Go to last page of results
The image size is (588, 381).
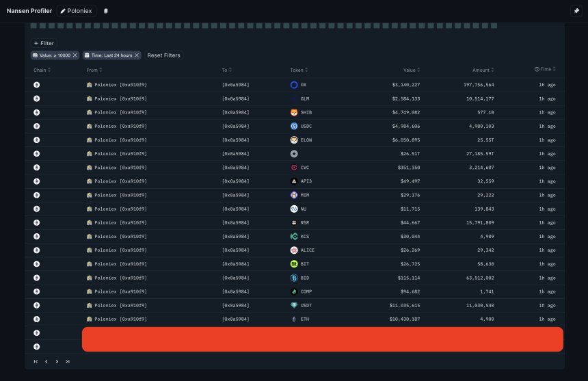68,361
